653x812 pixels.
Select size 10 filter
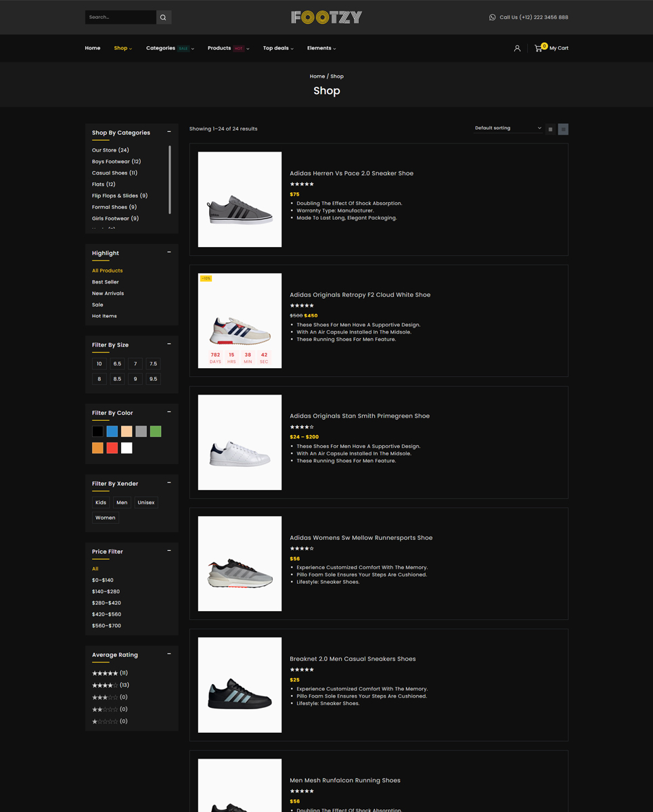click(x=99, y=364)
